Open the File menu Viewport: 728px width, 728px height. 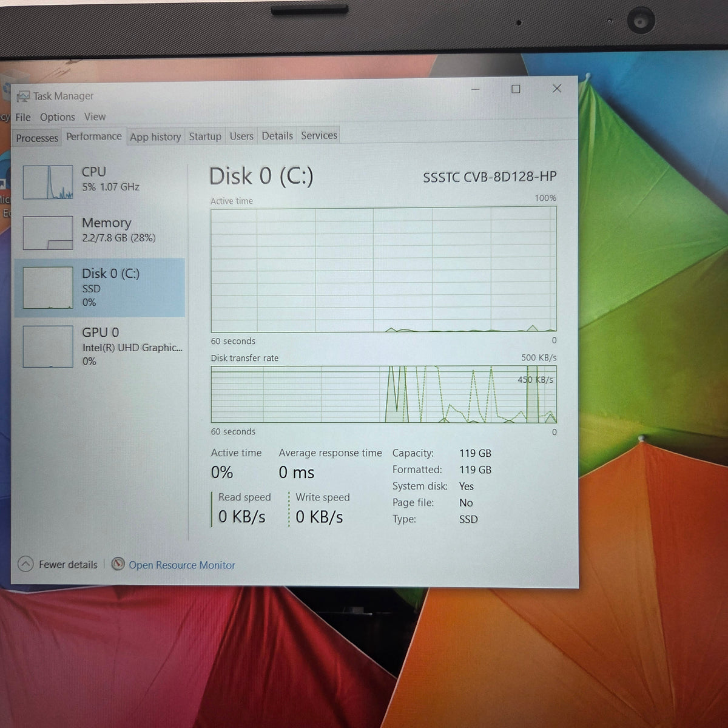coord(23,117)
